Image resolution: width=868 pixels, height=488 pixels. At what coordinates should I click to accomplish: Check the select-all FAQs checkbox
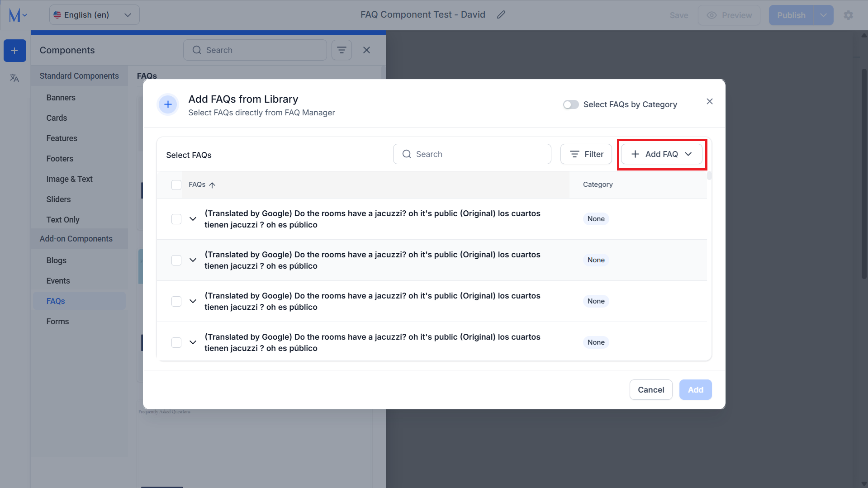point(176,185)
